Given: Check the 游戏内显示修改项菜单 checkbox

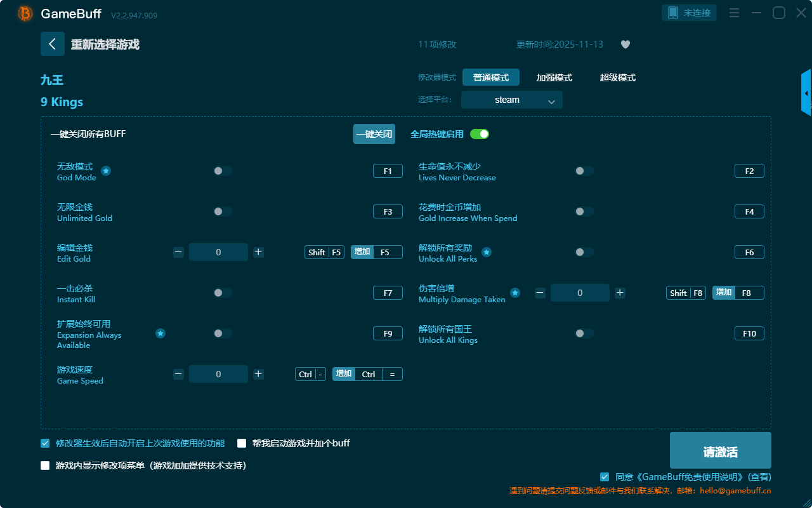Looking at the screenshot, I should coord(45,465).
